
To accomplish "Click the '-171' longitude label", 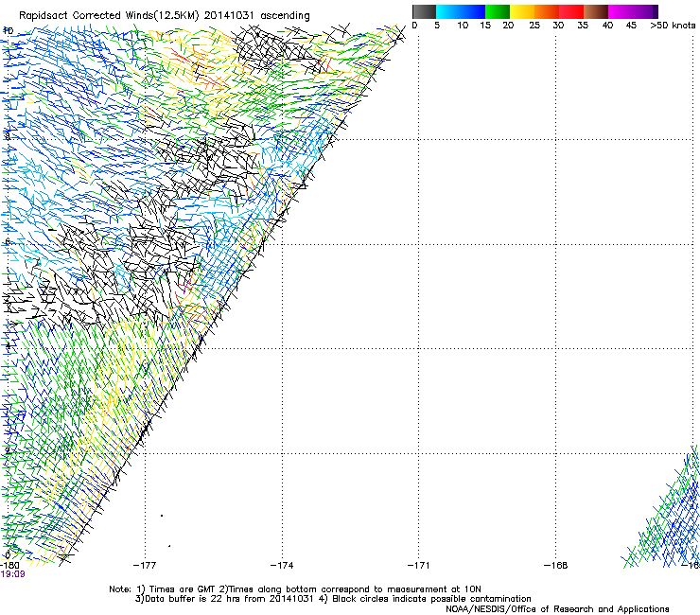I will pyautogui.click(x=418, y=566).
